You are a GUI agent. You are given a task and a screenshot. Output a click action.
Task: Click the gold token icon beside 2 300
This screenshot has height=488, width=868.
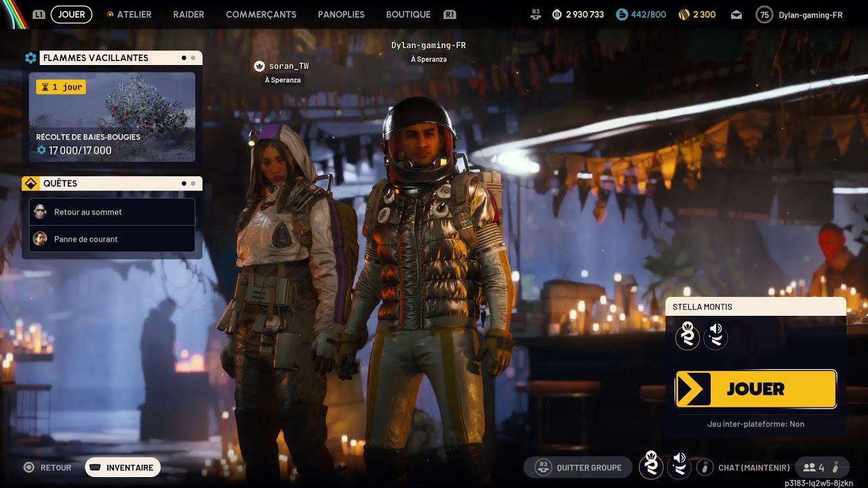(x=684, y=14)
